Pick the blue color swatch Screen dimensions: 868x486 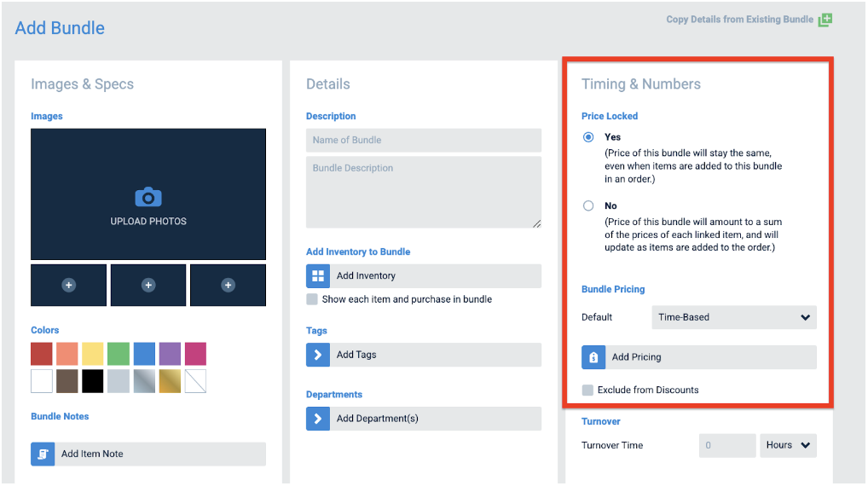(144, 354)
